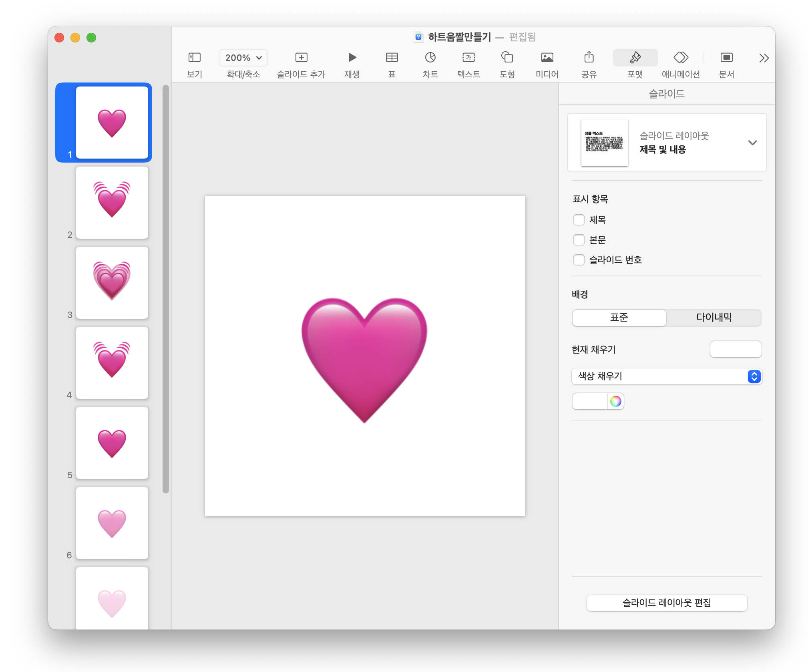Open the 차트 chart icon
This screenshot has height=672, width=808.
point(430,58)
